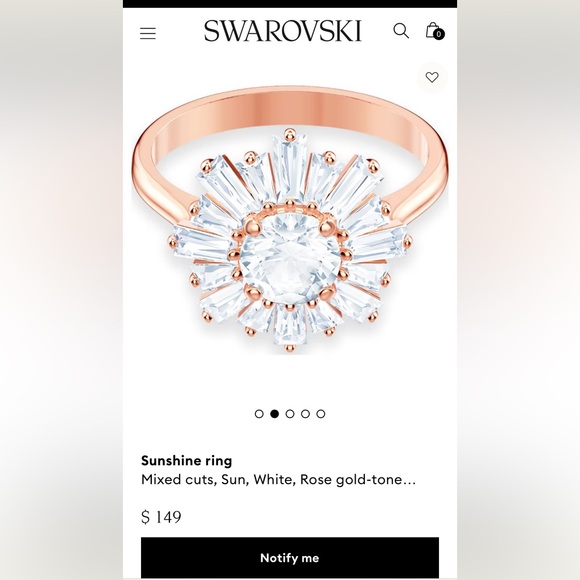The image size is (580, 580).
Task: Click the Notify me button
Action: (x=290, y=558)
